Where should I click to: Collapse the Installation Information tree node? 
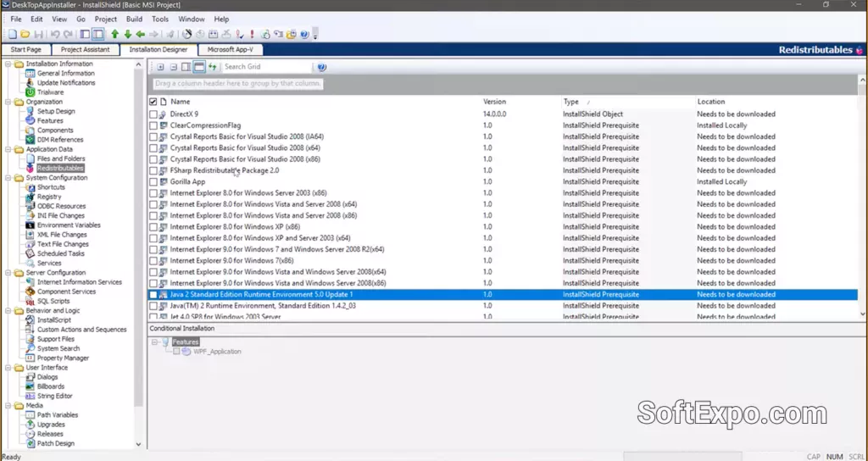tap(8, 64)
